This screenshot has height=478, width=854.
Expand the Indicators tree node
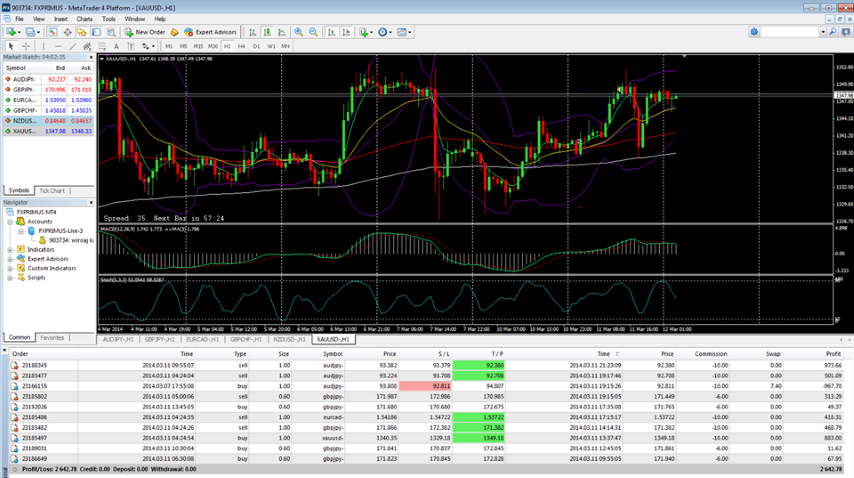[x=10, y=249]
